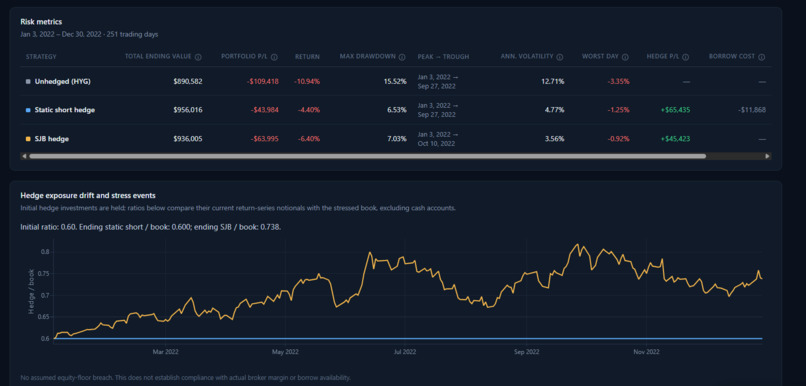
Task: Click the May 2022 axis label
Action: click(x=285, y=352)
